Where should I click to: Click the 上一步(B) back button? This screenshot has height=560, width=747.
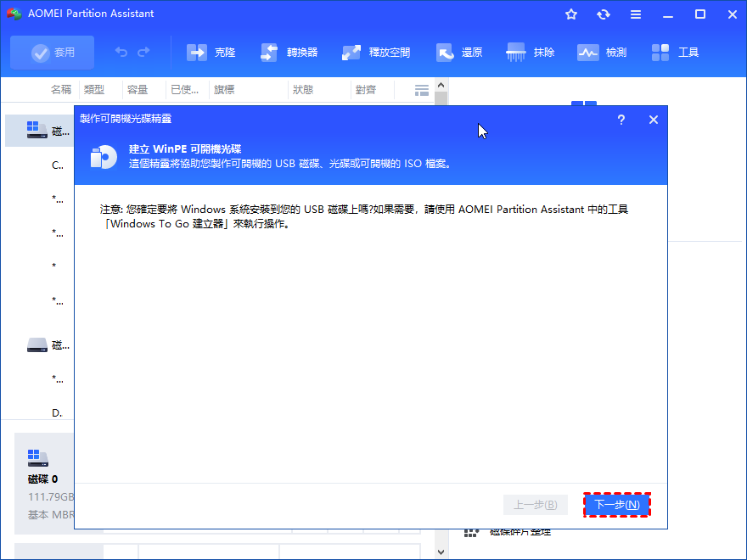click(x=536, y=505)
